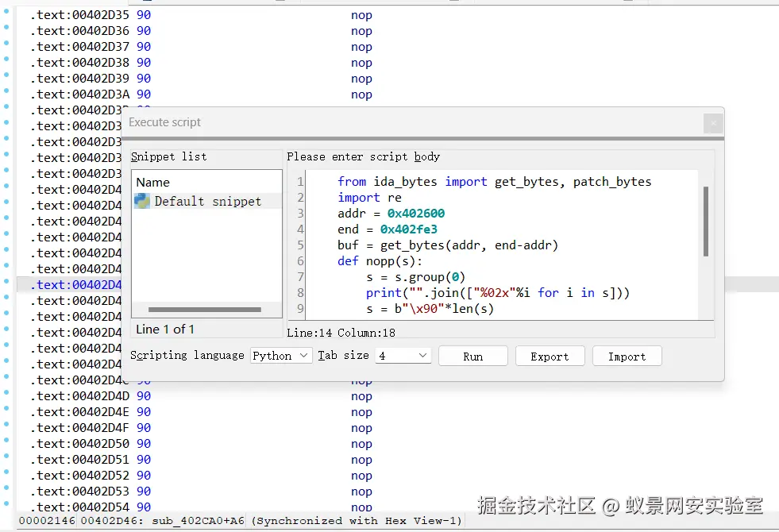Viewport: 779px width, 532px height.
Task: Click disassembly row .text:00402D3A
Action: pyautogui.click(x=201, y=94)
